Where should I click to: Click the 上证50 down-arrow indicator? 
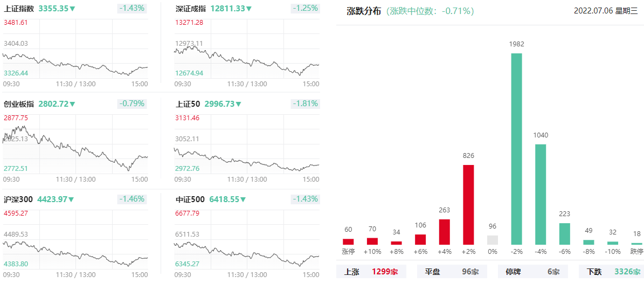click(x=238, y=104)
